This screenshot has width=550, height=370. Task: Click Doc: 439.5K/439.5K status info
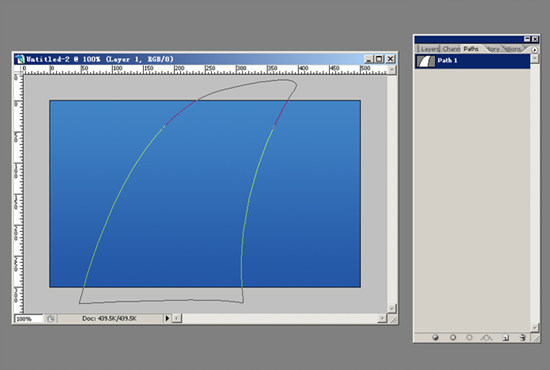pyautogui.click(x=109, y=318)
